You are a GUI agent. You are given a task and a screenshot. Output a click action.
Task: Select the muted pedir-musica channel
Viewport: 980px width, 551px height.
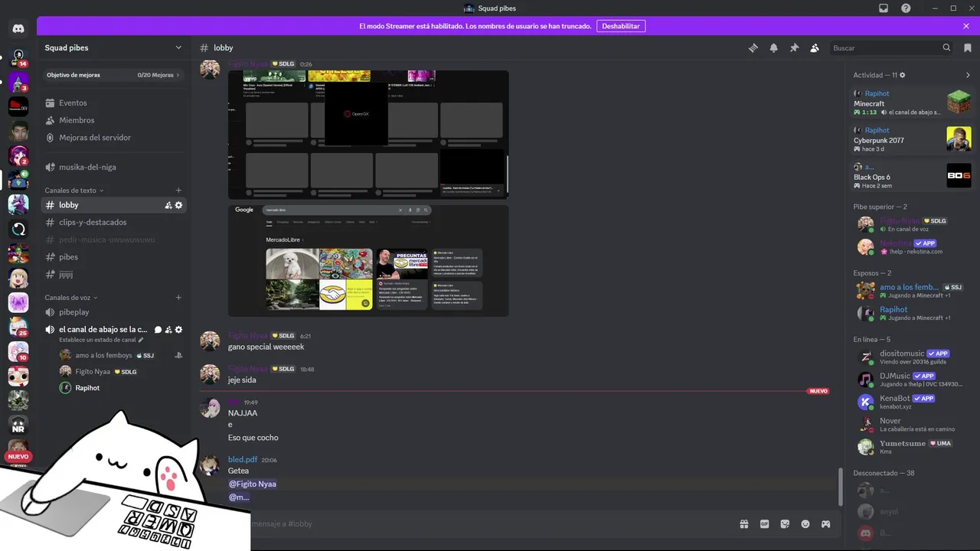(x=113, y=240)
